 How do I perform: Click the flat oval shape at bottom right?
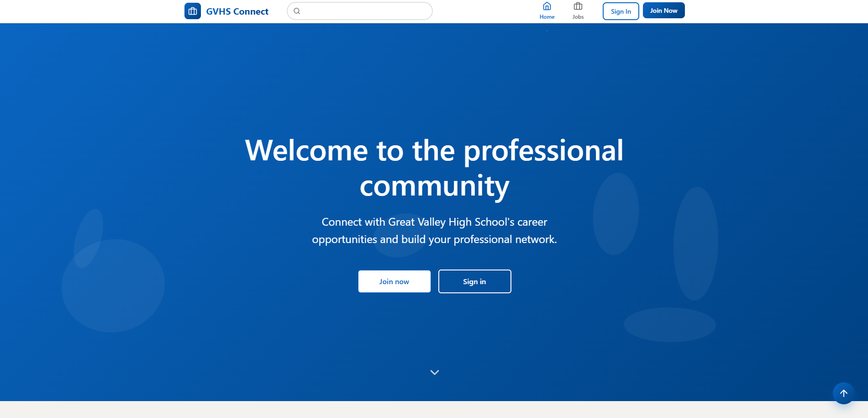pos(669,324)
